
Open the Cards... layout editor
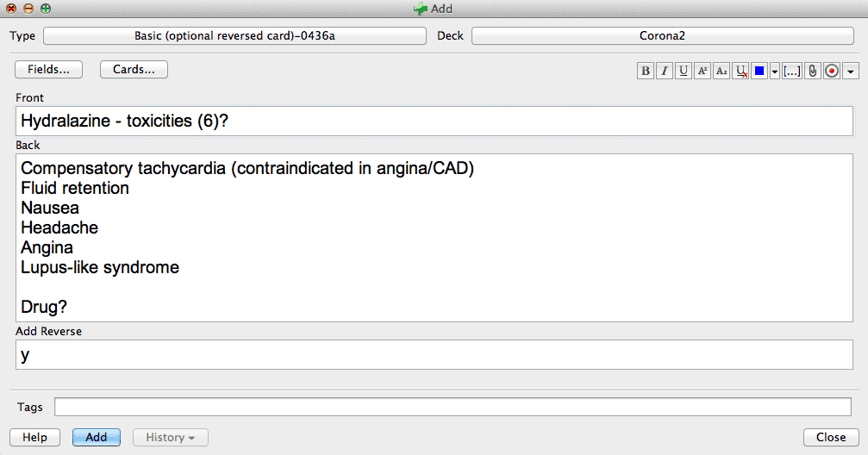(134, 69)
